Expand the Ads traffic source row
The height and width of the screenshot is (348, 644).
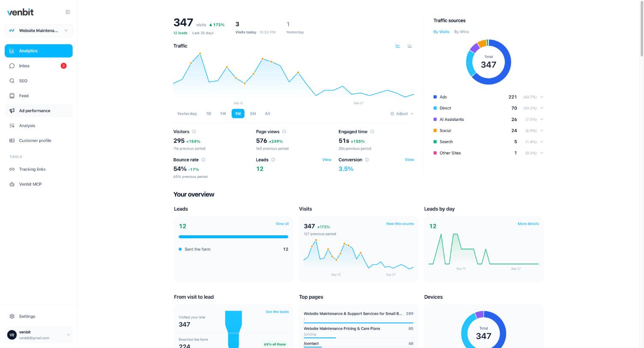tap(542, 97)
